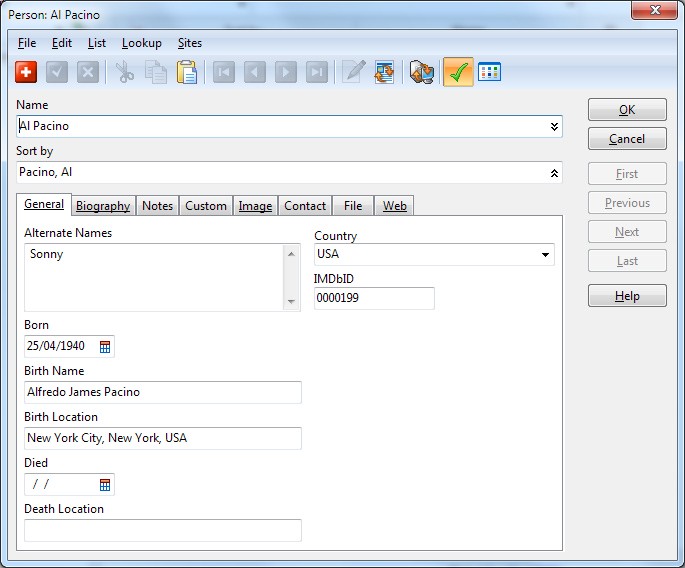The height and width of the screenshot is (568, 685).
Task: Open the Sites menu
Action: [189, 43]
